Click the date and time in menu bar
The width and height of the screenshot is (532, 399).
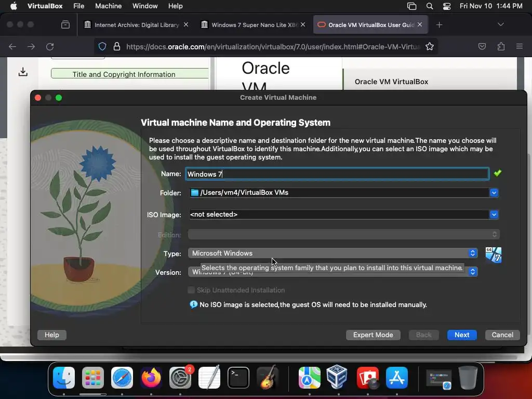pyautogui.click(x=491, y=6)
